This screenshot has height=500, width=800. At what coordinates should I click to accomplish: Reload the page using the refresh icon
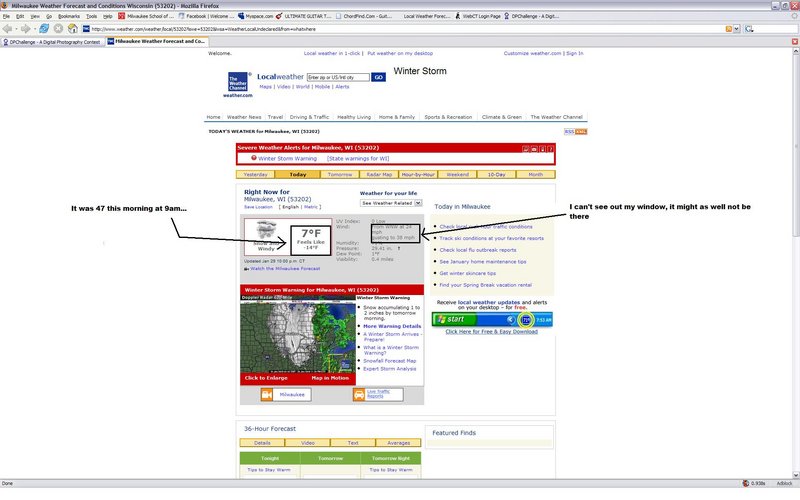(x=44, y=29)
